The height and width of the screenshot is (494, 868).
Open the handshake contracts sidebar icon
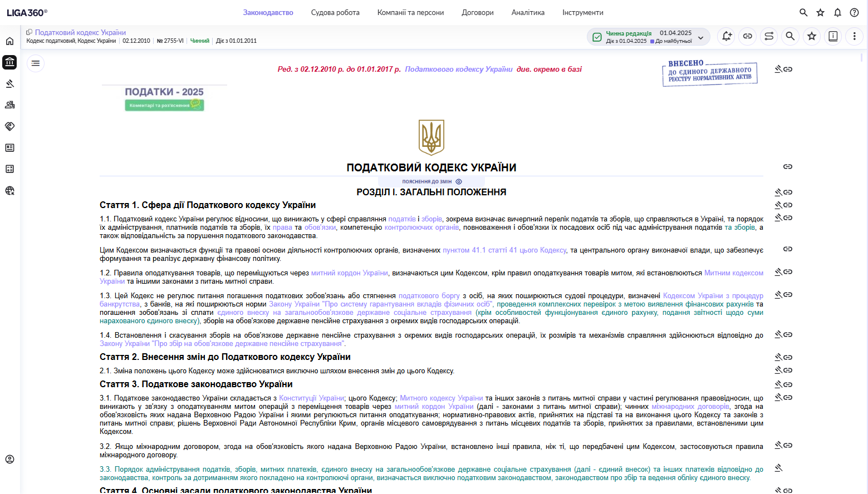(x=9, y=126)
